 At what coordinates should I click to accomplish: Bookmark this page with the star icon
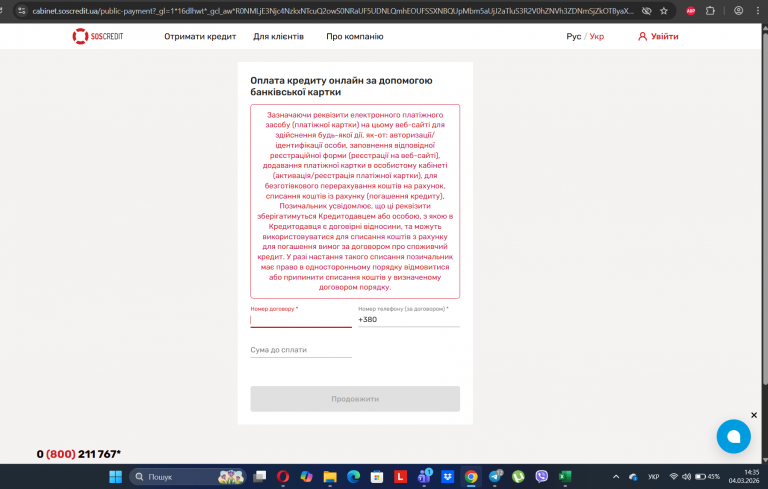pos(664,11)
